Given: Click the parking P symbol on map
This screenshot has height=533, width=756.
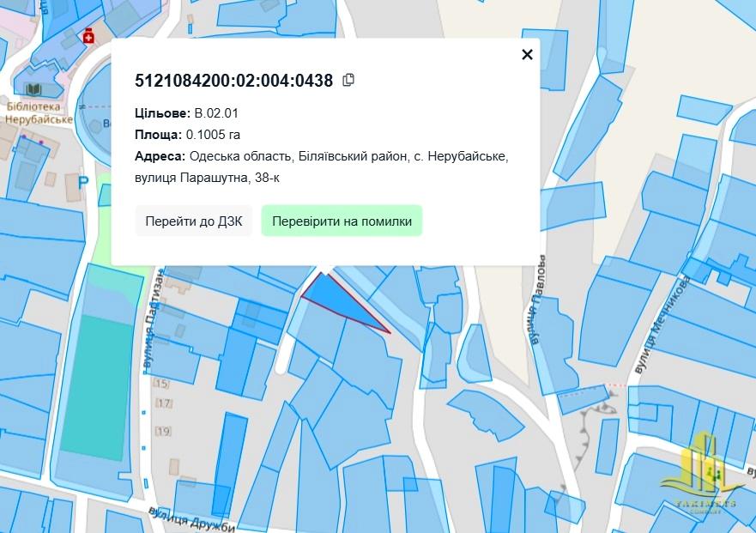Looking at the screenshot, I should tap(83, 182).
